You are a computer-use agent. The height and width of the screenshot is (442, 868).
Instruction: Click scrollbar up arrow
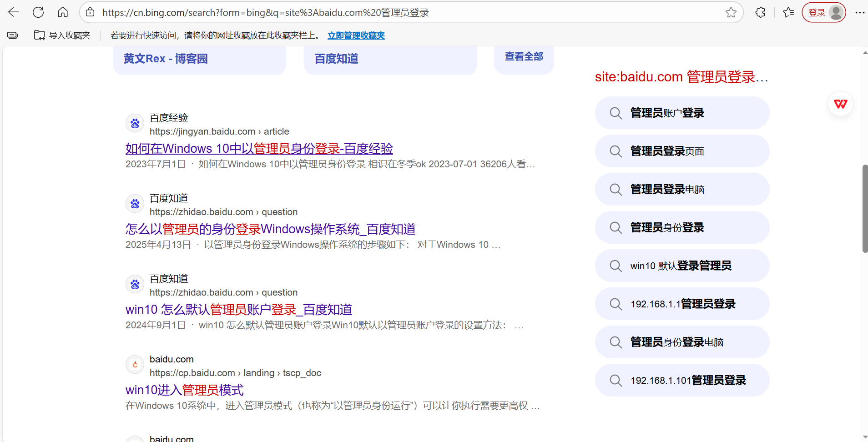pyautogui.click(x=865, y=53)
